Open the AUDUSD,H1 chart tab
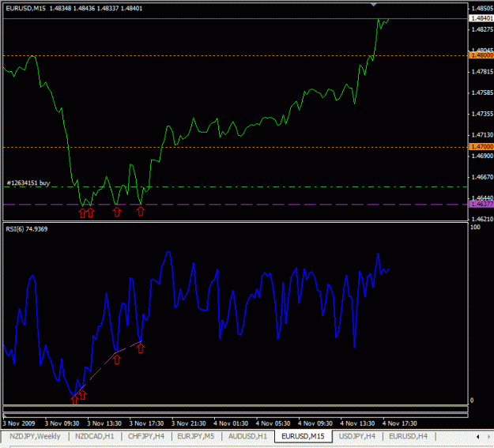494x448 pixels. click(247, 436)
